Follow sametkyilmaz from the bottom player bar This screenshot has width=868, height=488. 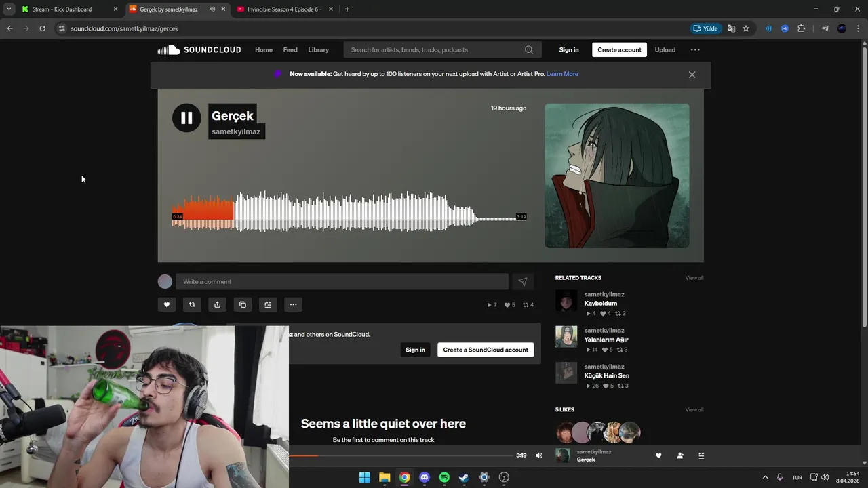click(680, 455)
